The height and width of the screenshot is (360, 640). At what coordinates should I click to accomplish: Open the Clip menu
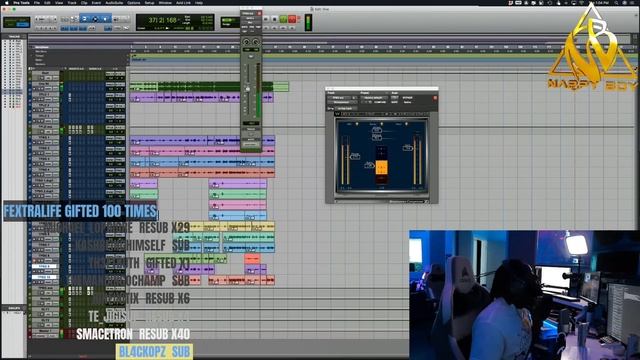tap(84, 2)
